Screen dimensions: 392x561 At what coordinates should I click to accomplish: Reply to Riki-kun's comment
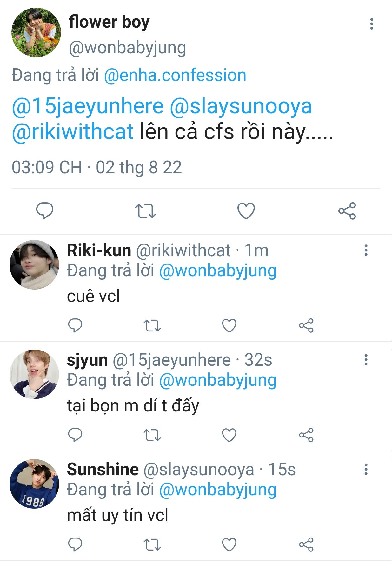pos(75,325)
